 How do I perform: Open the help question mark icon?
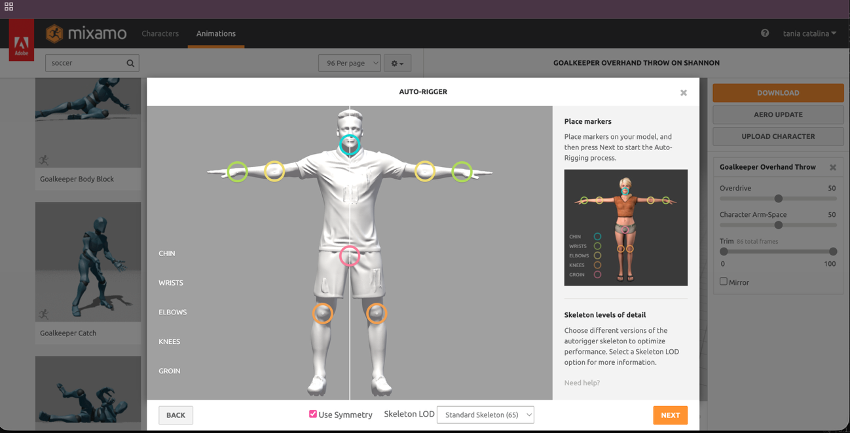click(765, 33)
